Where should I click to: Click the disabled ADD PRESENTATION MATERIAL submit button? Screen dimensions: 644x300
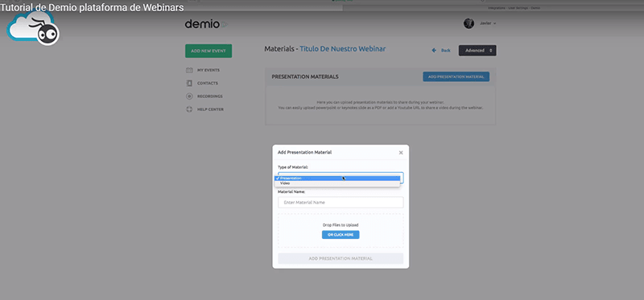coord(341,258)
